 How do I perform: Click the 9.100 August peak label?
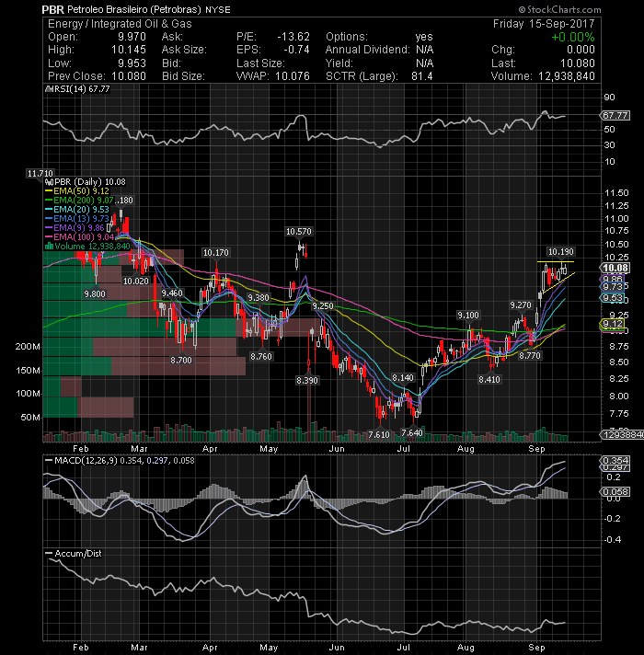467,316
